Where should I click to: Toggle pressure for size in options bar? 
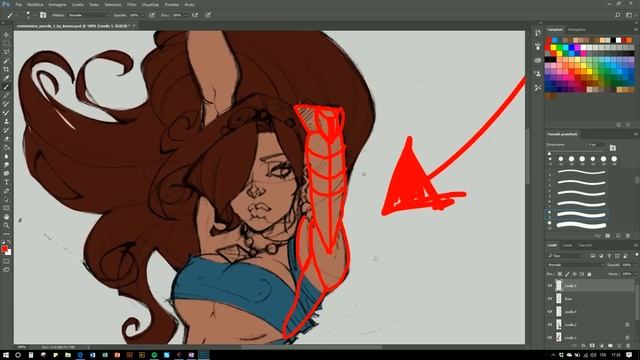[x=208, y=15]
